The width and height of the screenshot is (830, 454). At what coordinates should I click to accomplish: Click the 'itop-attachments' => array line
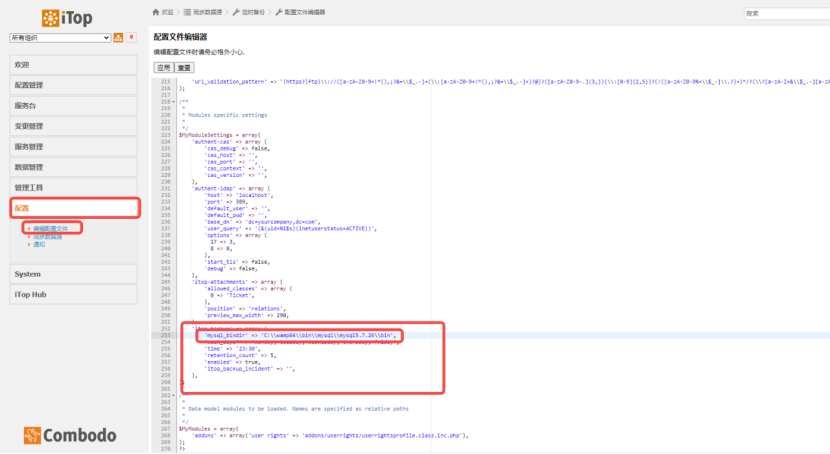(237, 282)
